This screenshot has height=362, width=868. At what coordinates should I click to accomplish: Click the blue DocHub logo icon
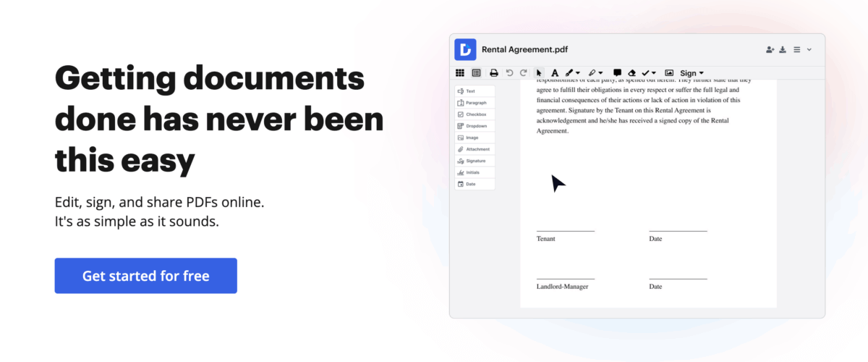pyautogui.click(x=465, y=49)
